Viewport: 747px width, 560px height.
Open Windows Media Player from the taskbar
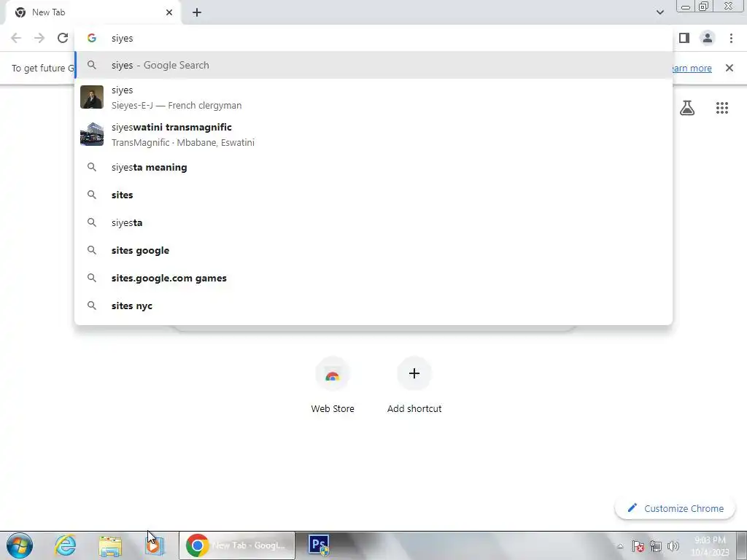(x=155, y=545)
